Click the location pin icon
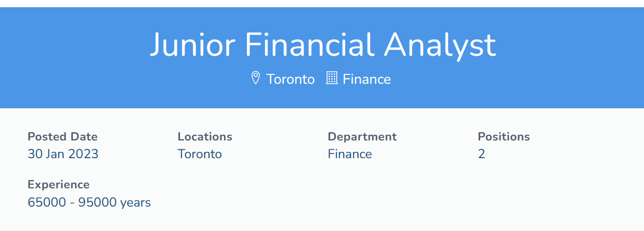This screenshot has width=644, height=231. click(255, 79)
